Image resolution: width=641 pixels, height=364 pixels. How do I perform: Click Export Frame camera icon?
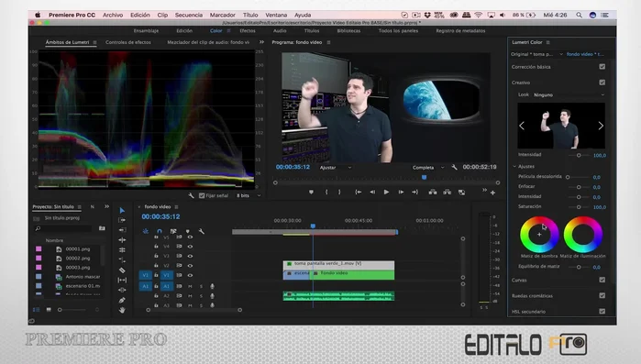pos(461,192)
